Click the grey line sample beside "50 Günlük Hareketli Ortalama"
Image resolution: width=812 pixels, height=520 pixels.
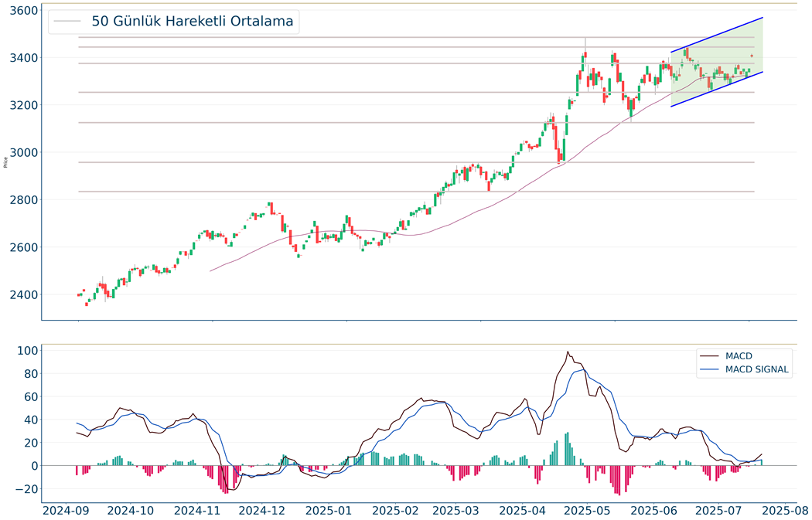point(67,21)
